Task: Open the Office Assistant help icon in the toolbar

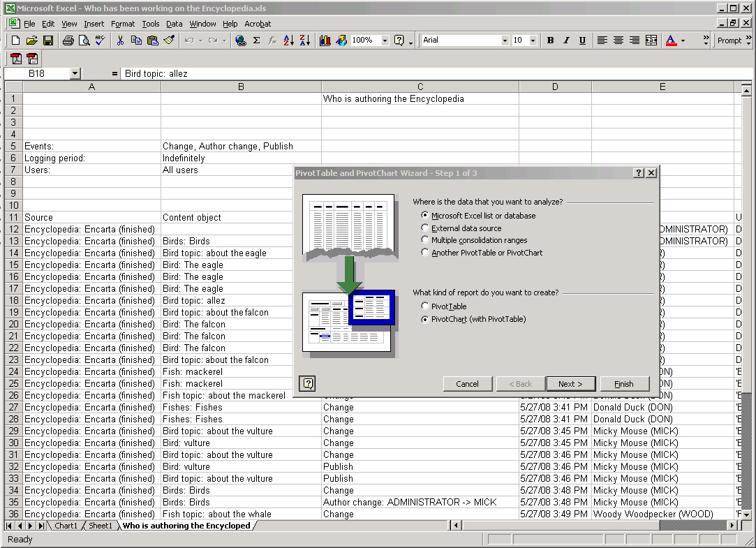Action: tap(399, 40)
